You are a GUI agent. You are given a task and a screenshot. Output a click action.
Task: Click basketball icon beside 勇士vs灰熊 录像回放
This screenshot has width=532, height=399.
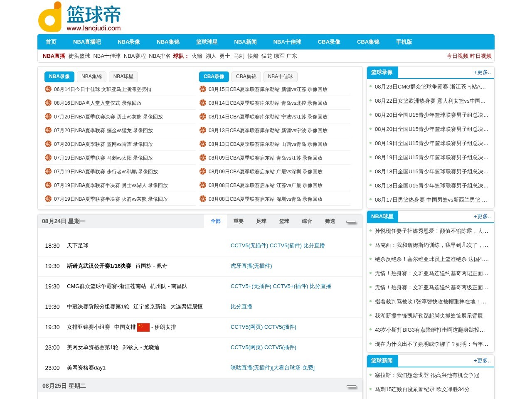coord(48,116)
